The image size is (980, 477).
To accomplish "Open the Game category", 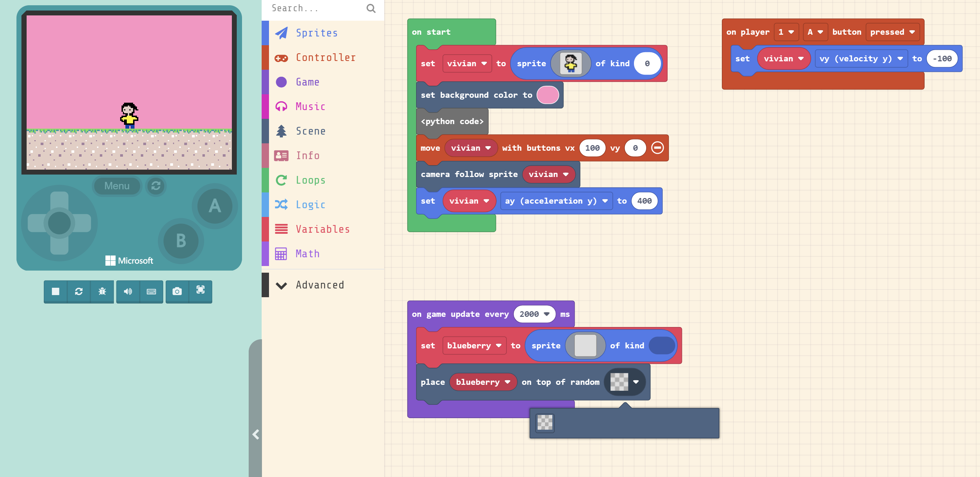I will tap(323, 82).
